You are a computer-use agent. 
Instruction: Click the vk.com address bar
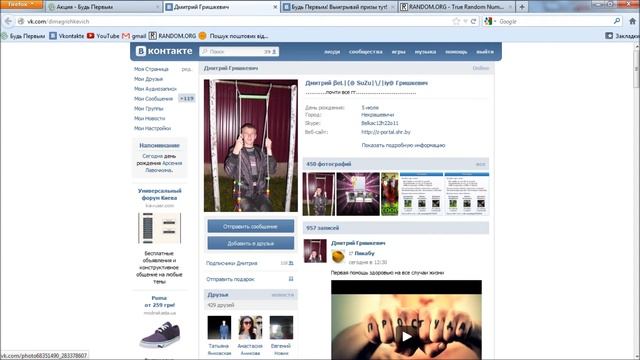[237, 21]
